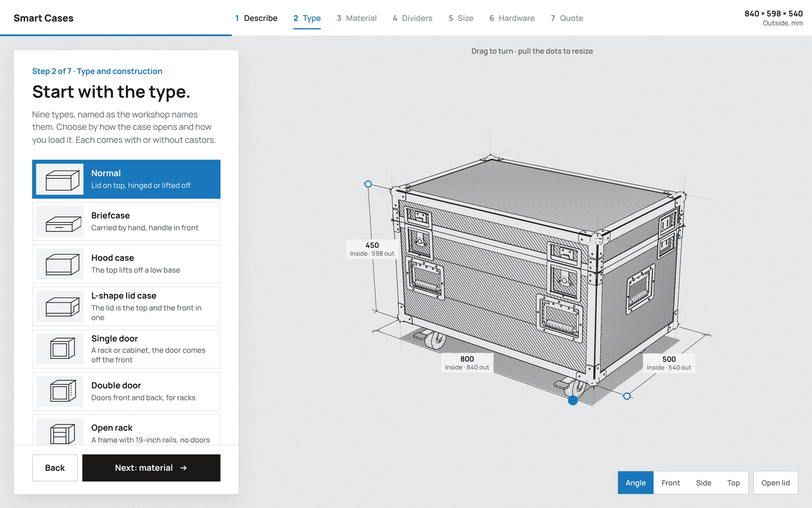Click the filled blue width resize dot
Screen dimensions: 812x508
[573, 400]
